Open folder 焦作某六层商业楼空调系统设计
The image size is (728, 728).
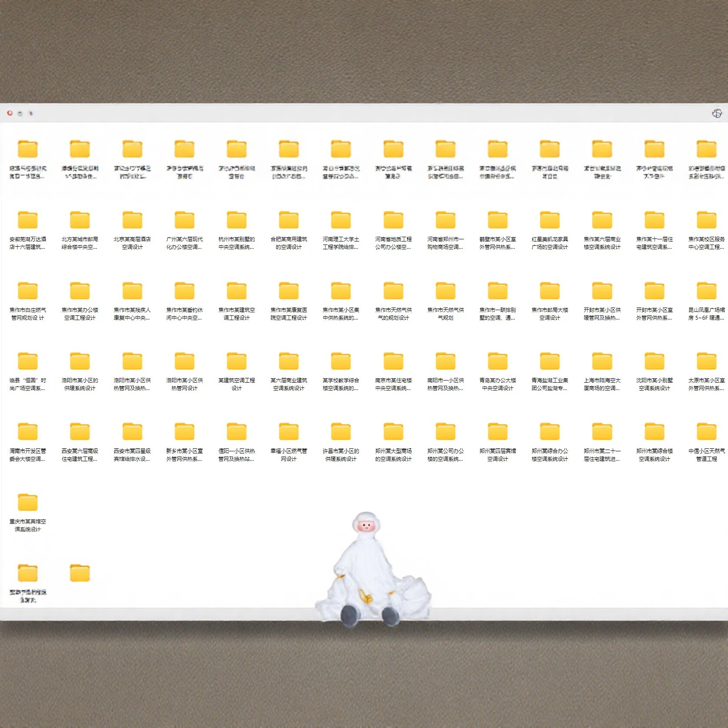[602, 220]
